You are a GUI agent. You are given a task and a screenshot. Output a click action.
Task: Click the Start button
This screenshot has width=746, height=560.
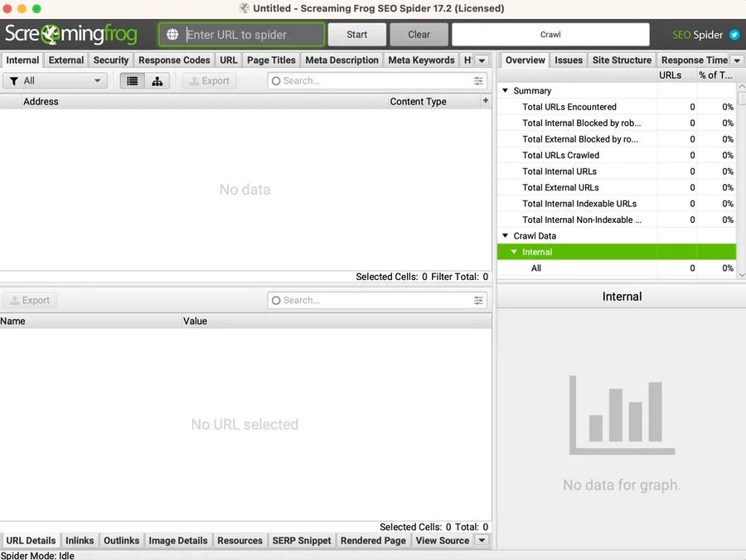point(356,35)
